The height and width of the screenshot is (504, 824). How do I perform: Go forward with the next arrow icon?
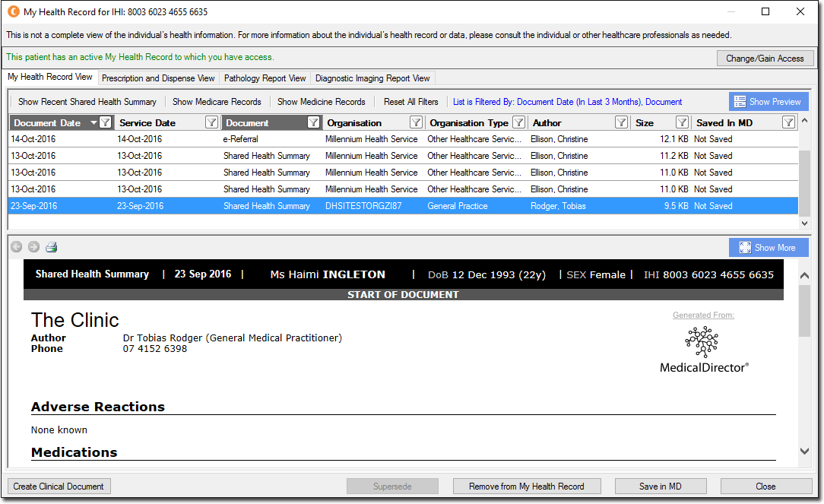[33, 247]
